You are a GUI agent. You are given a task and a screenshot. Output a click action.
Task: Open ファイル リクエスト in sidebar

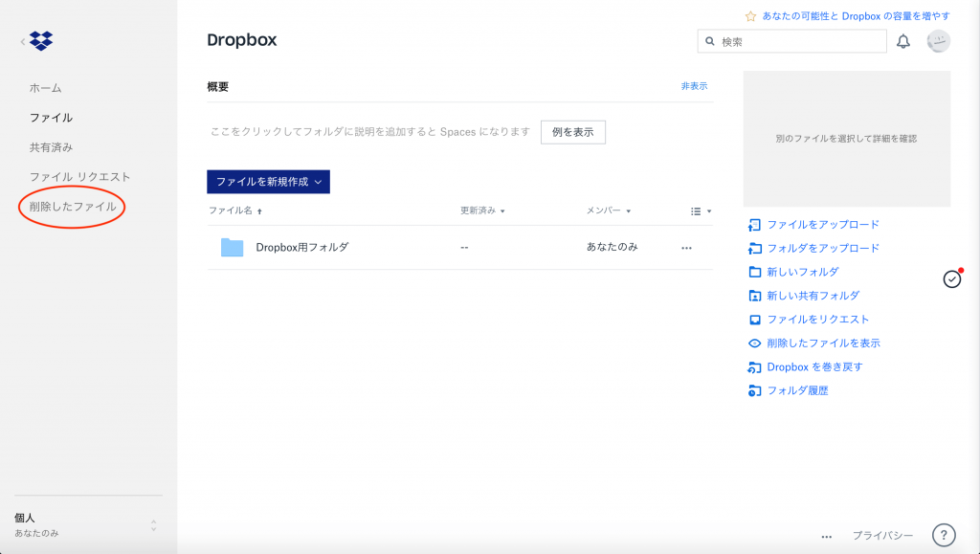click(80, 177)
